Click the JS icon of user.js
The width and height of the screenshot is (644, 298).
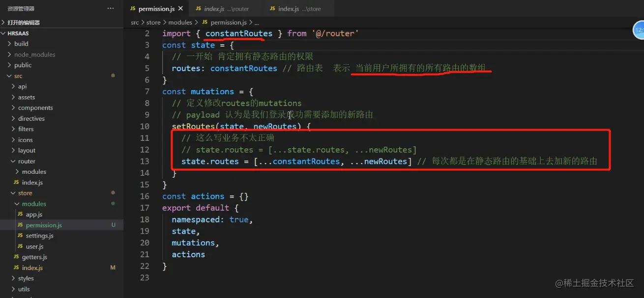click(20, 246)
